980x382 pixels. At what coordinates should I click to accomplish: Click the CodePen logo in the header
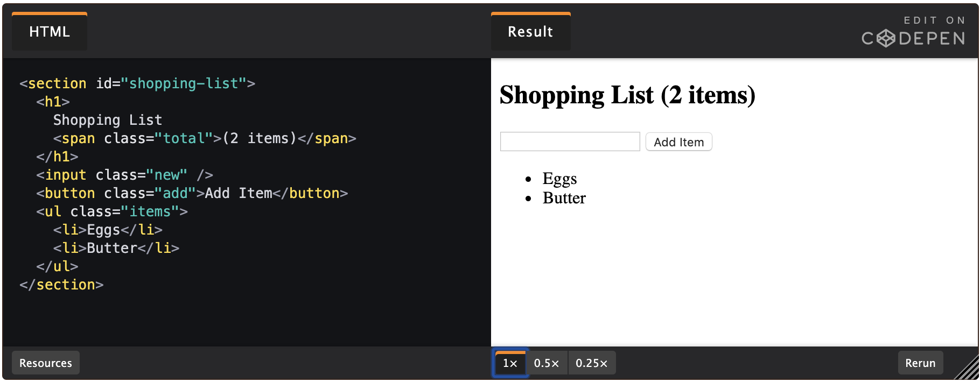pyautogui.click(x=913, y=39)
